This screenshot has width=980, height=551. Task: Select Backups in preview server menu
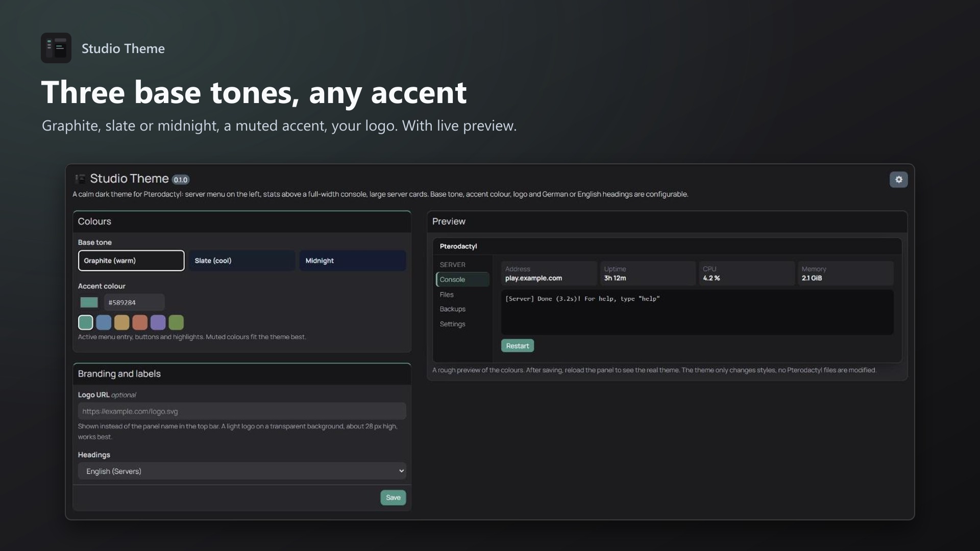pos(453,309)
